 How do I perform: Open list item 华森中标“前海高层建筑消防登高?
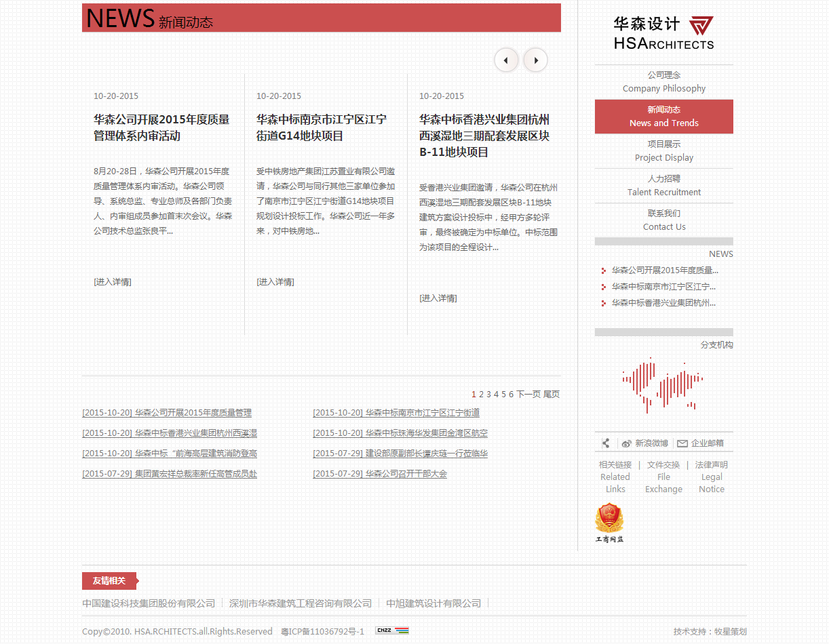(170, 454)
